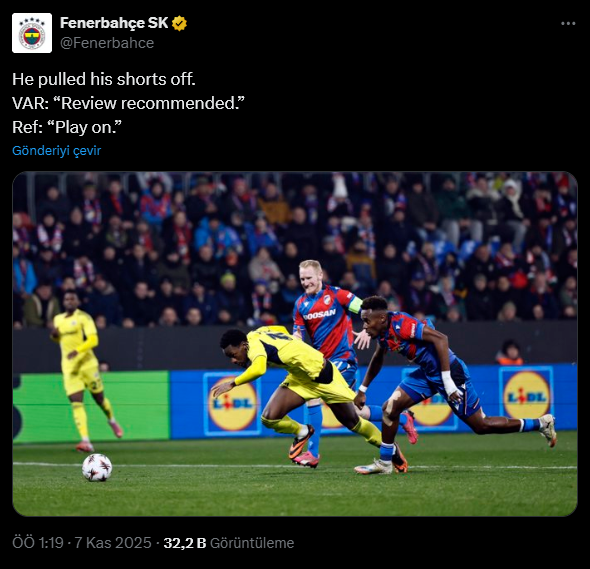The width and height of the screenshot is (590, 569).
Task: Open the match photo attached to tweet
Action: click(x=295, y=344)
